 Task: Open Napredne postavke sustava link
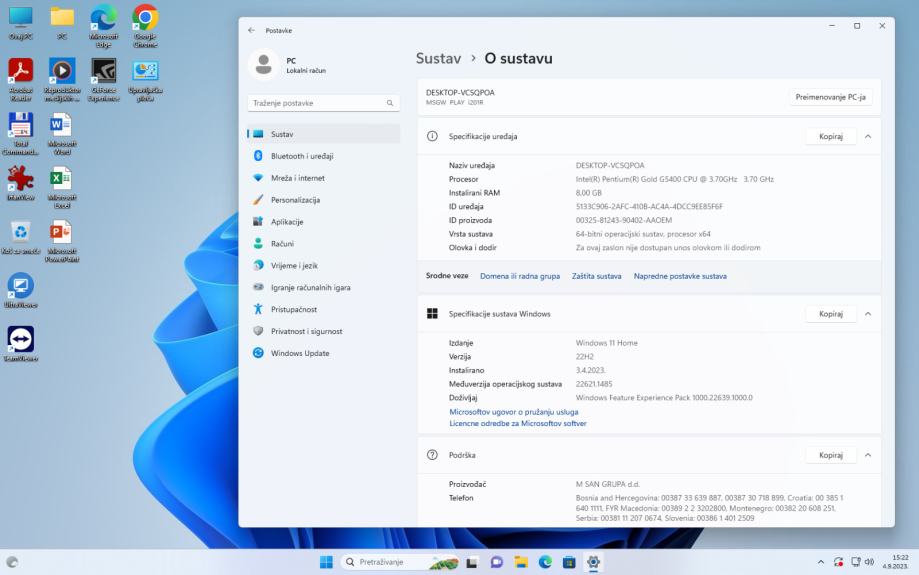click(x=680, y=276)
